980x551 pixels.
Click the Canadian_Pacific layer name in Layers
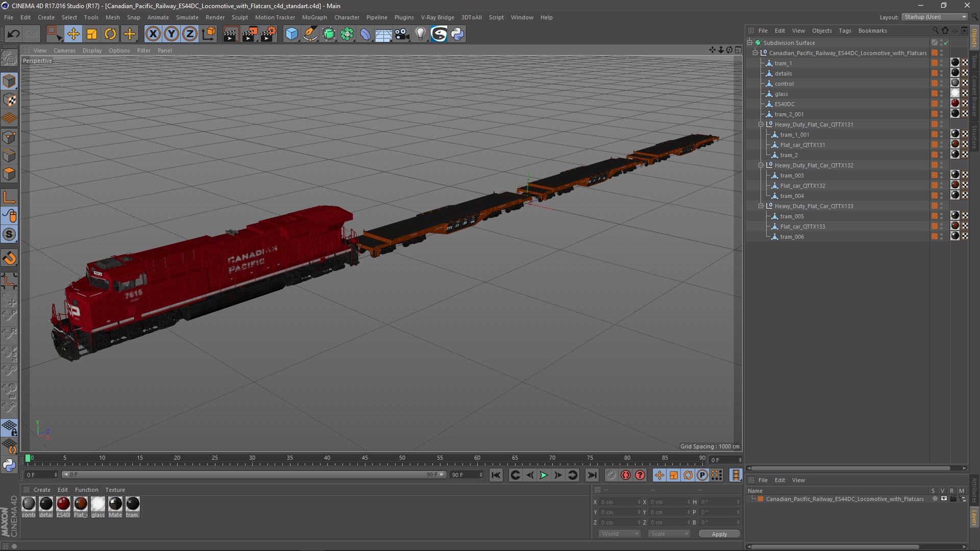point(844,499)
